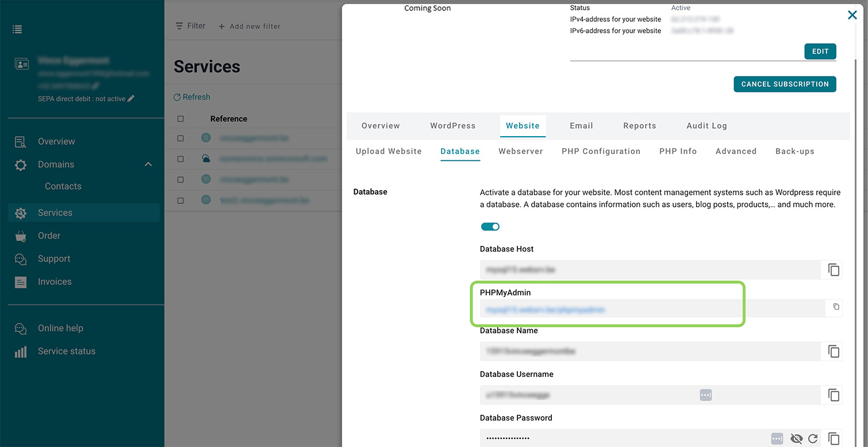868x447 pixels.
Task: Copy the Database Name value
Action: pyautogui.click(x=834, y=351)
